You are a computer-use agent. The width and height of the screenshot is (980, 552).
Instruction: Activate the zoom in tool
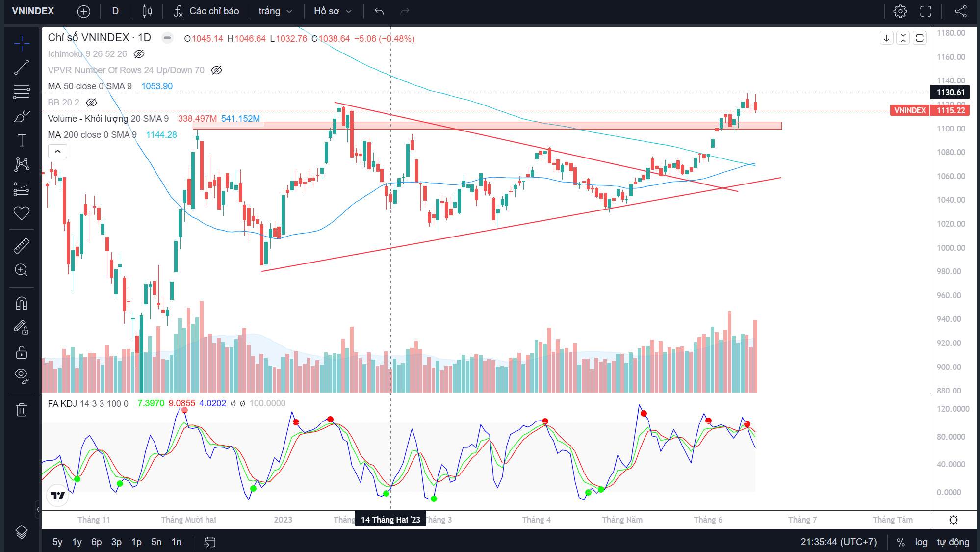coord(22,270)
